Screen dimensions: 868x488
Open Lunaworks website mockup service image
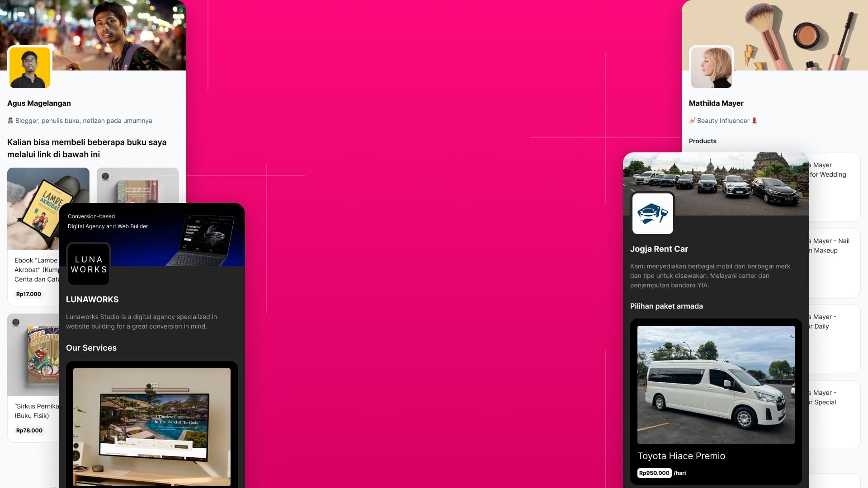point(152,427)
